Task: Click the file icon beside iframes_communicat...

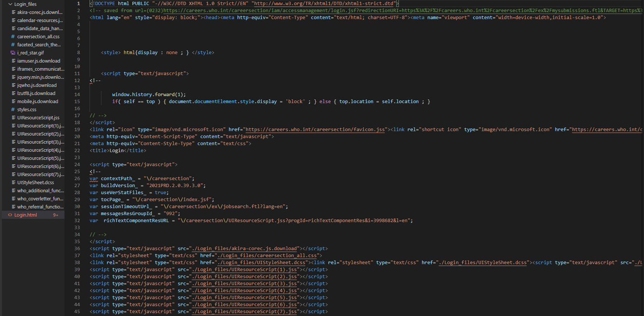Action: pos(14,69)
